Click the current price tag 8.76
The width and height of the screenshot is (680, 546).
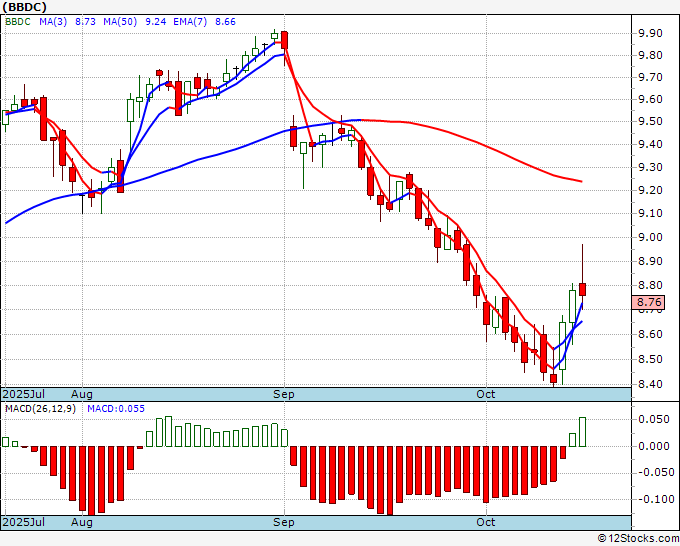pyautogui.click(x=649, y=302)
